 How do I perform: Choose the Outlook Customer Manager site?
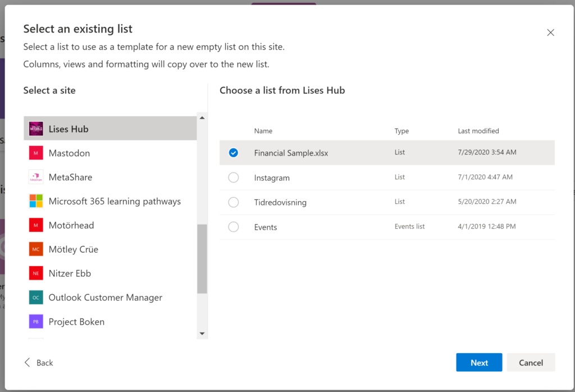110,298
